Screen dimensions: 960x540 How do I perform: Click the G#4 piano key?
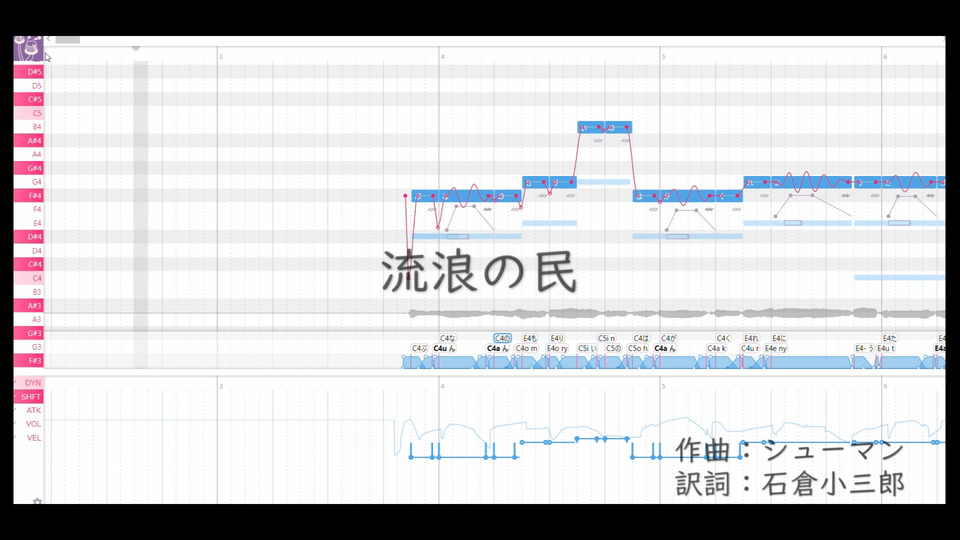(x=29, y=168)
